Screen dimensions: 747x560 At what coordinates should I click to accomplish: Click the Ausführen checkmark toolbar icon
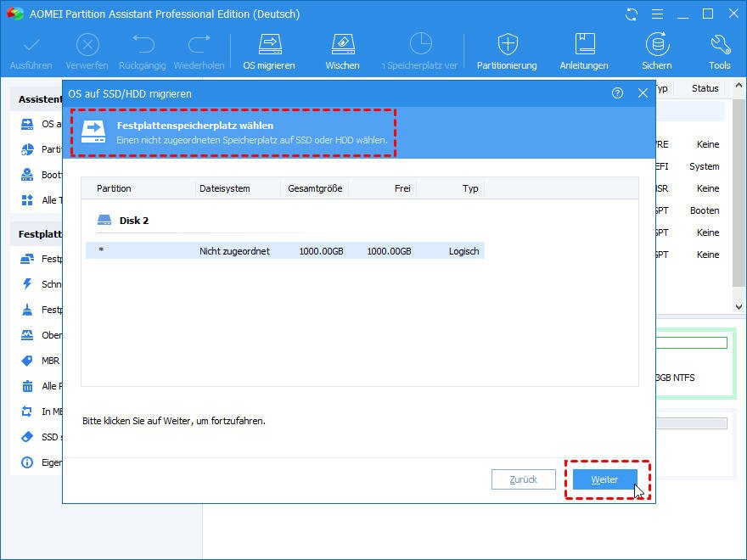click(31, 45)
